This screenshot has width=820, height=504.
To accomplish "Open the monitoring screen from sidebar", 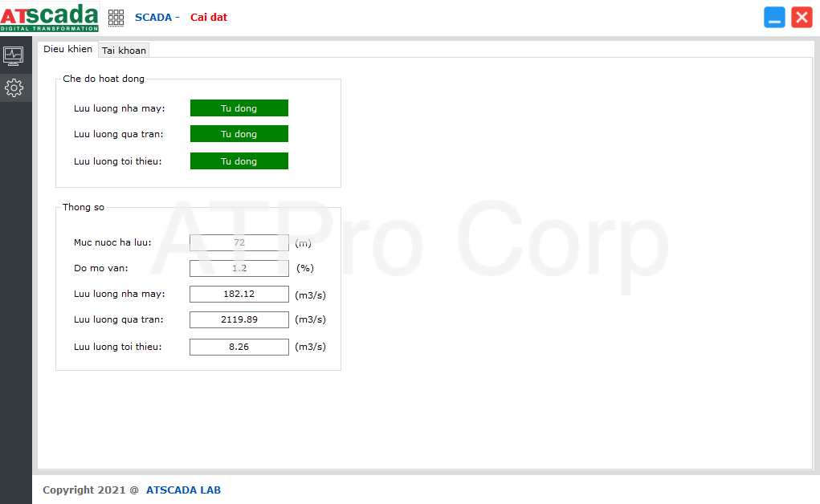I will [14, 55].
